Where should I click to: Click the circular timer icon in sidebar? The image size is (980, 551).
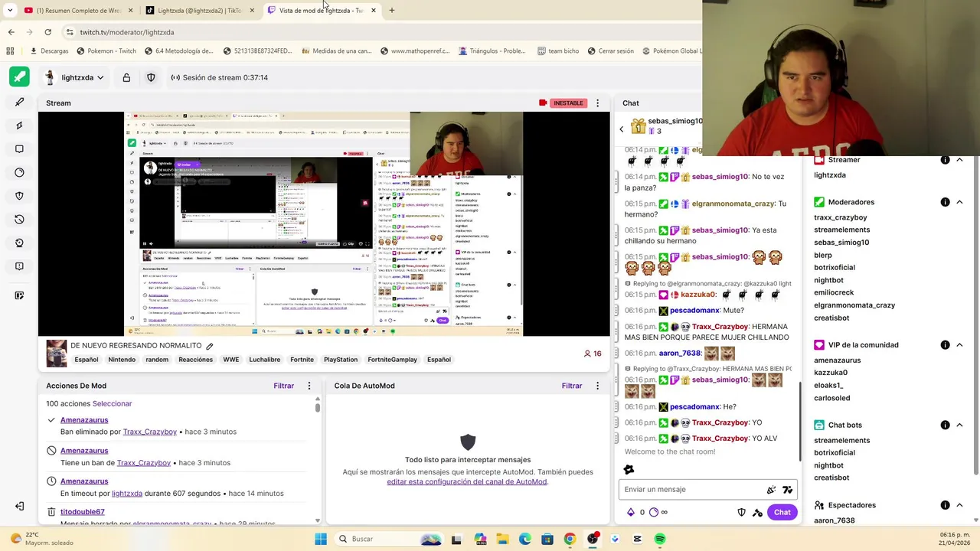tap(19, 172)
